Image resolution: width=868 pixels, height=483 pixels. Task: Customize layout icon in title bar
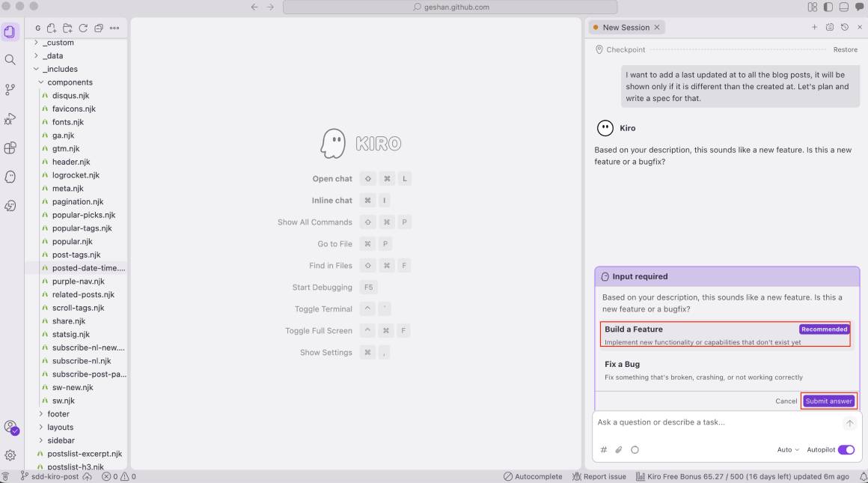tap(812, 7)
